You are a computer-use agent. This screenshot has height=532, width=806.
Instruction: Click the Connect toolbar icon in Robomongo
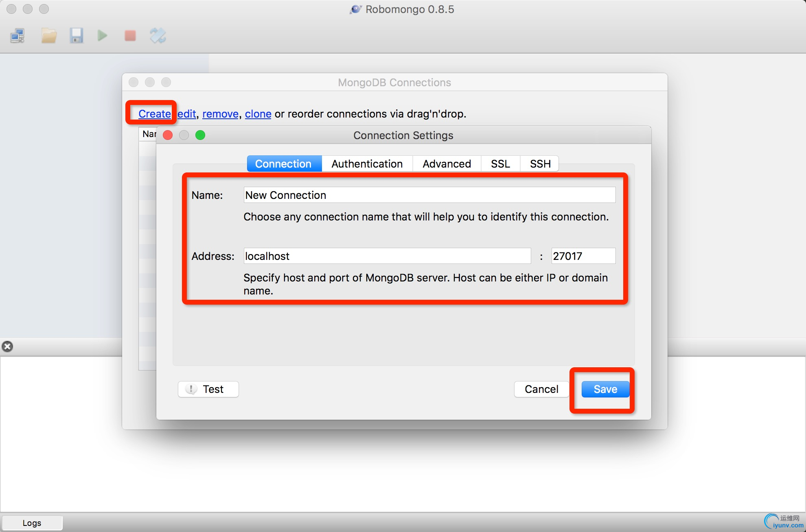pos(18,36)
